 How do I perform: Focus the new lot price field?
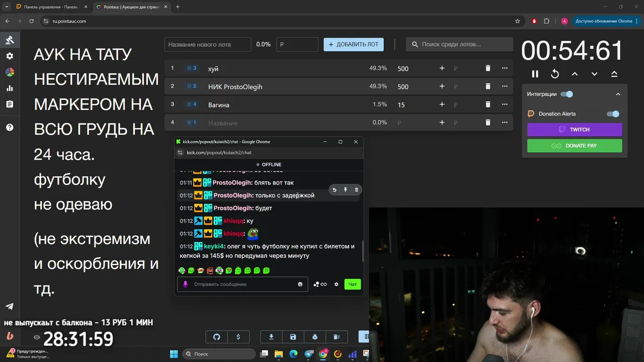tap(297, 44)
